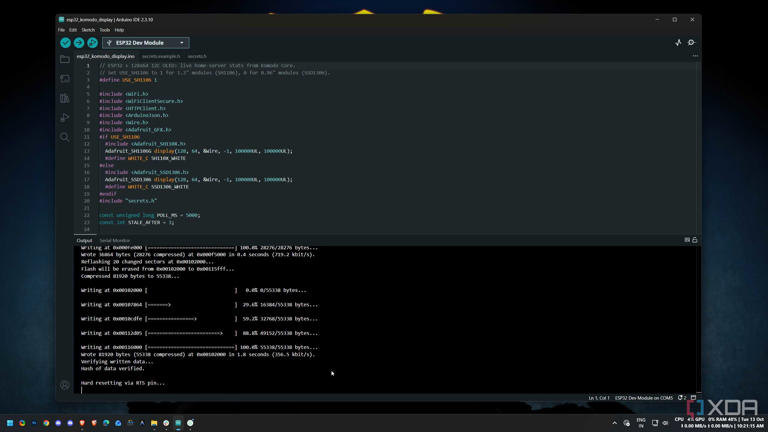This screenshot has height=432, width=768.
Task: Open the Brave browser from the taskbar
Action: tap(82, 423)
